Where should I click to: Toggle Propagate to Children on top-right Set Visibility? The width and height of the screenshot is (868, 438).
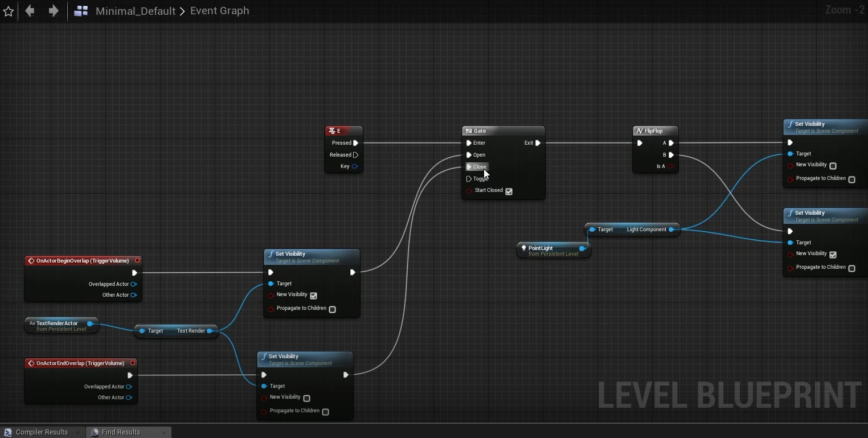point(852,179)
